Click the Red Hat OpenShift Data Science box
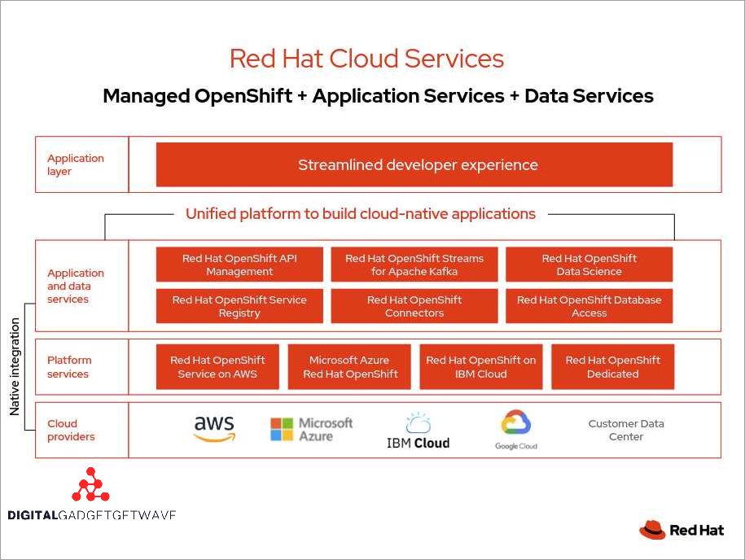The image size is (745, 560). pos(589,265)
